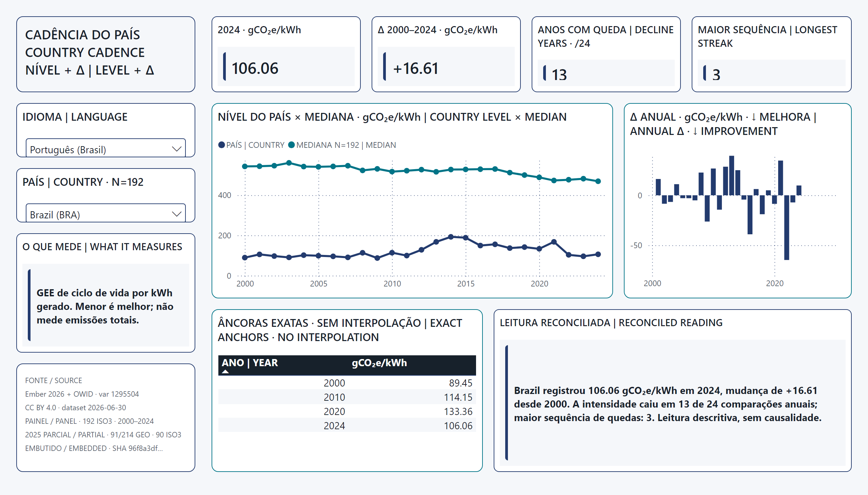Click the PAÍS | COUNTRY · N=192 slicer header
The width and height of the screenshot is (868, 495).
[x=83, y=182]
